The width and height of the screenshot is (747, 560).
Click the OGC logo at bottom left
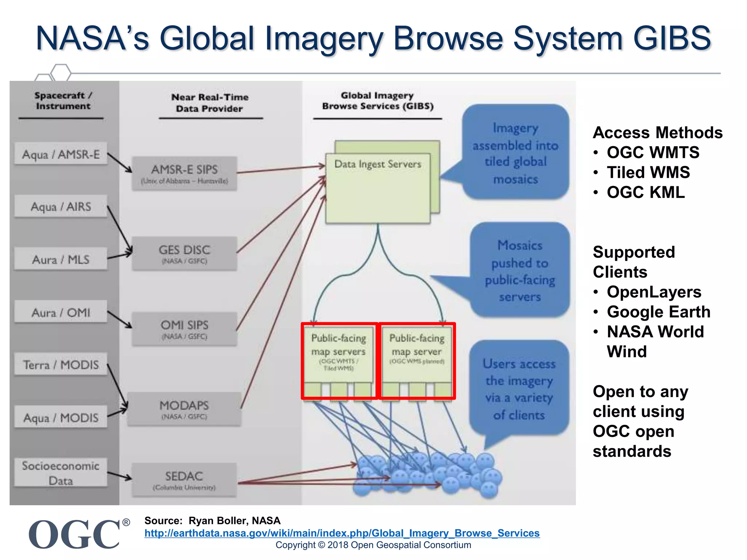[75, 534]
